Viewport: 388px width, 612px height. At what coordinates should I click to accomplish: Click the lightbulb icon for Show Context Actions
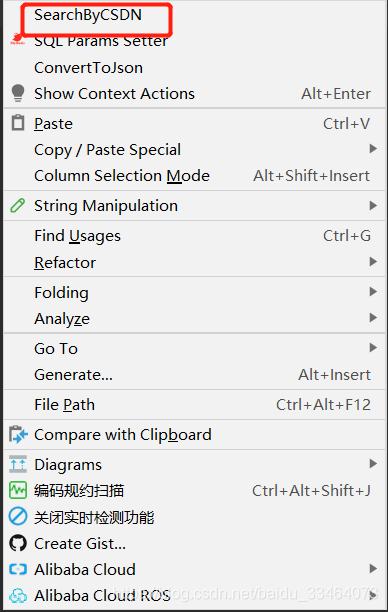point(18,94)
